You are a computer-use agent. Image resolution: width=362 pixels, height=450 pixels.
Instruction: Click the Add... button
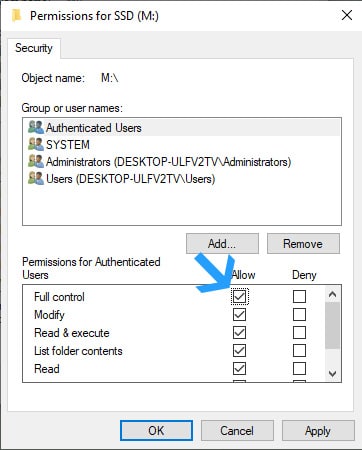(x=222, y=244)
